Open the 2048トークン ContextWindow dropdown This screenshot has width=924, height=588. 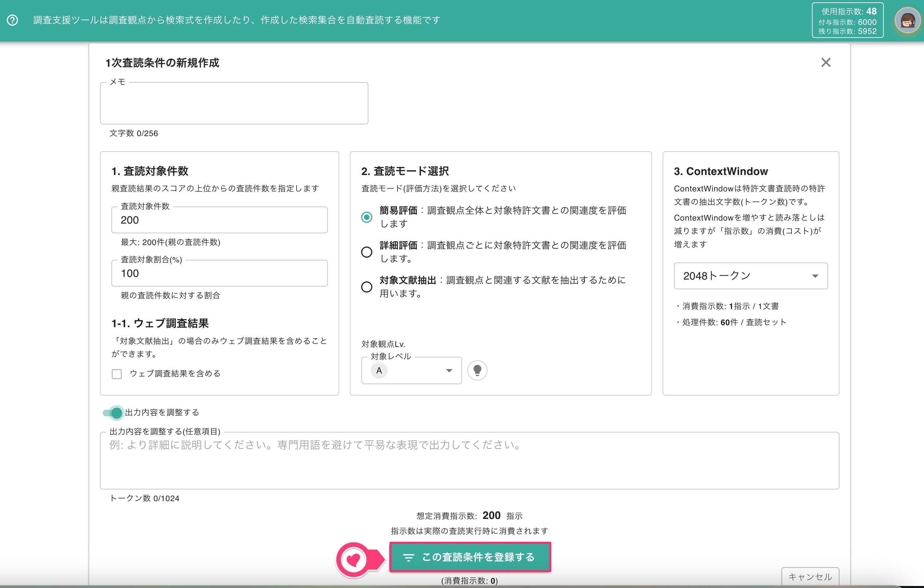(x=751, y=276)
